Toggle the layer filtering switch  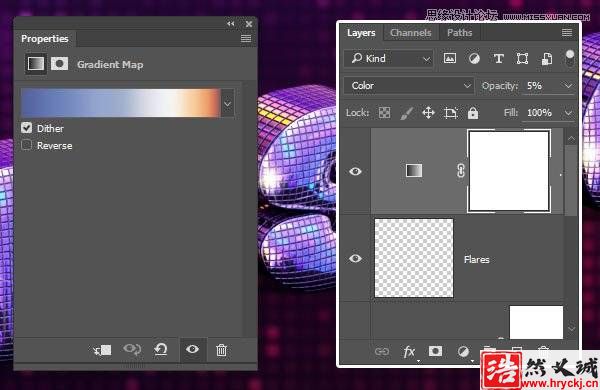point(570,58)
